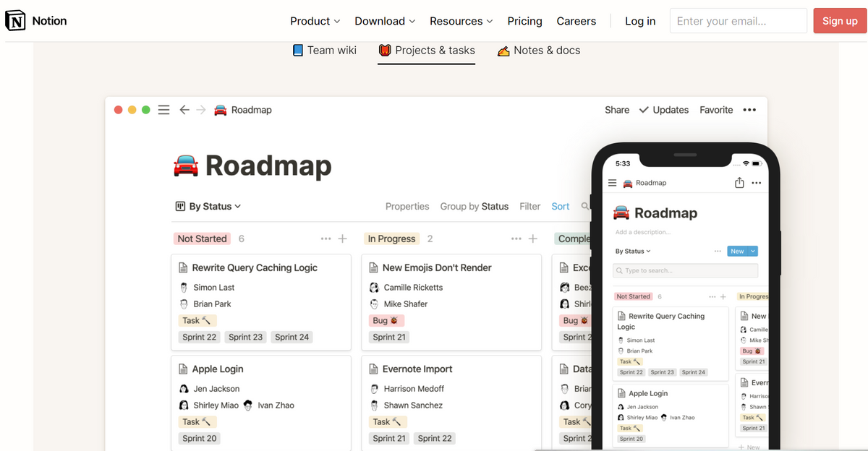This screenshot has height=451, width=868.
Task: Click the forward arrow in Roadmap window
Action: (201, 110)
